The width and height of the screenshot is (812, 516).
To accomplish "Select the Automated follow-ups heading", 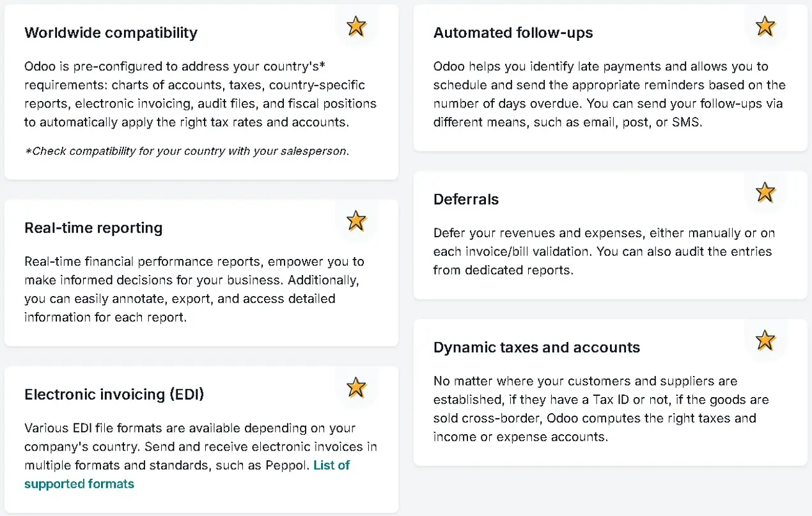I will pos(513,33).
